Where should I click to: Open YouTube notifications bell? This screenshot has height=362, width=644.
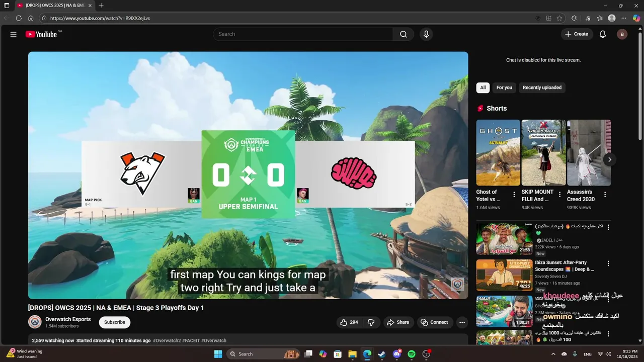pos(603,34)
